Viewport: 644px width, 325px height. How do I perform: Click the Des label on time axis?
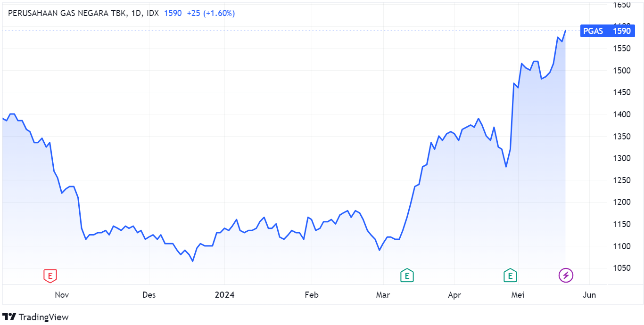tap(149, 295)
